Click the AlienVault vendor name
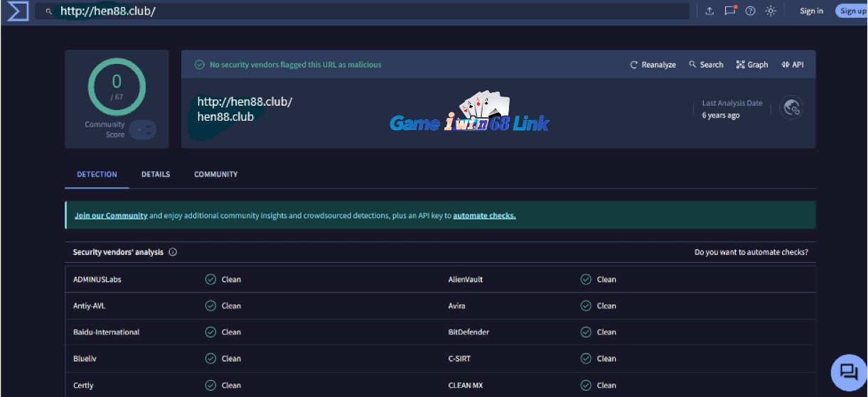 (466, 279)
